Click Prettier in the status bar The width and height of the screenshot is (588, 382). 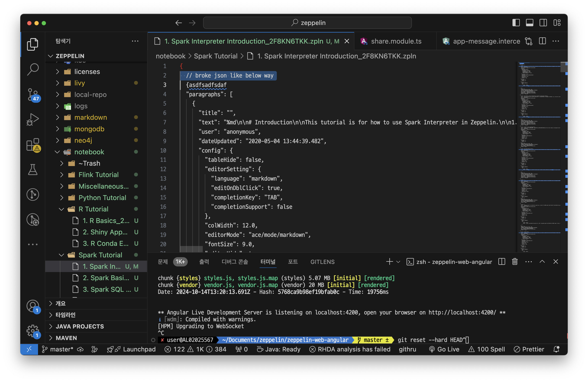pos(529,349)
